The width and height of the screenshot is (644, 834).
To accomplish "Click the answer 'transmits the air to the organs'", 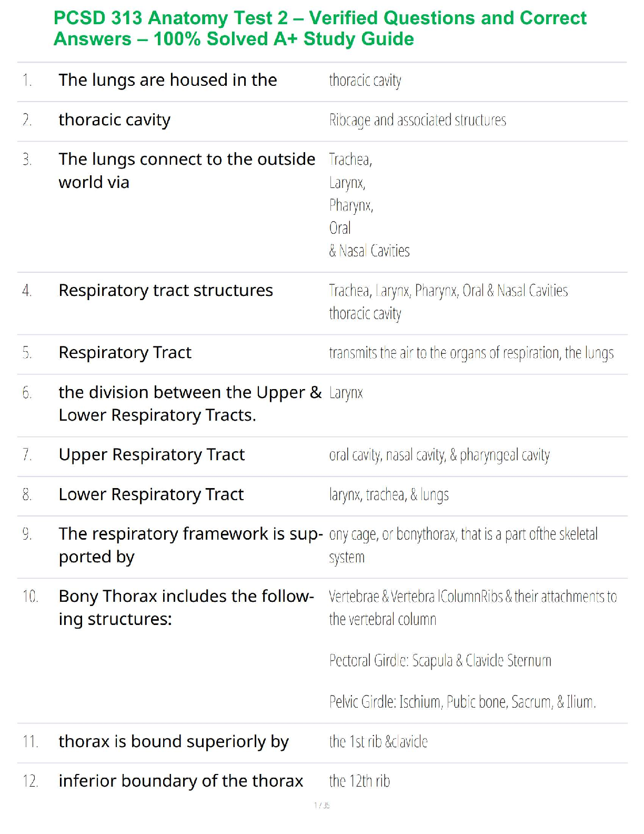I will (471, 353).
